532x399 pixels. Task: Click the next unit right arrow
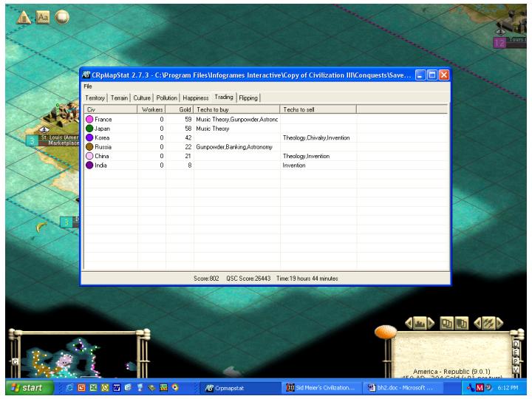499,323
